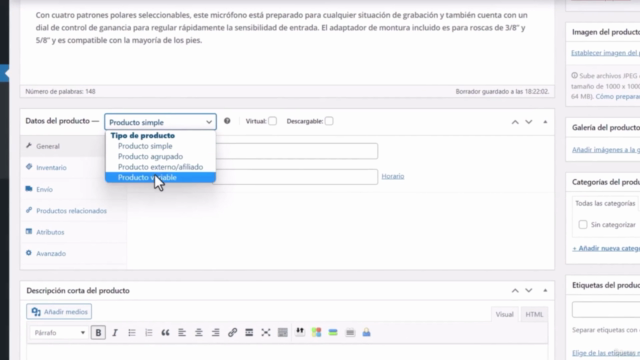Click the Número de palabras: 148 status
640x360 pixels.
pyautogui.click(x=60, y=91)
